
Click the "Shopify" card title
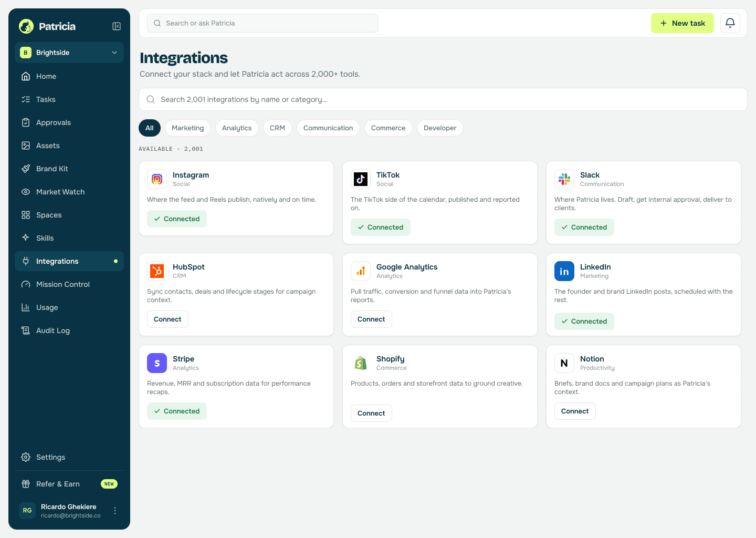[x=391, y=359]
